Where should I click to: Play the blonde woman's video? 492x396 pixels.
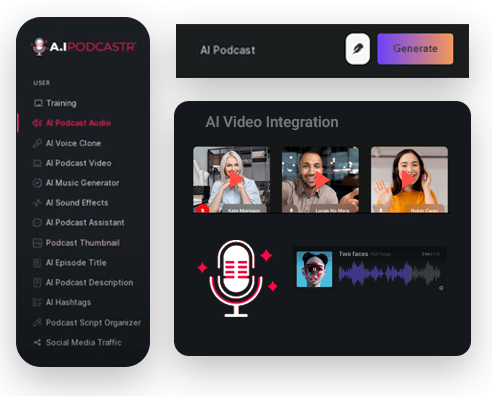[x=236, y=180]
